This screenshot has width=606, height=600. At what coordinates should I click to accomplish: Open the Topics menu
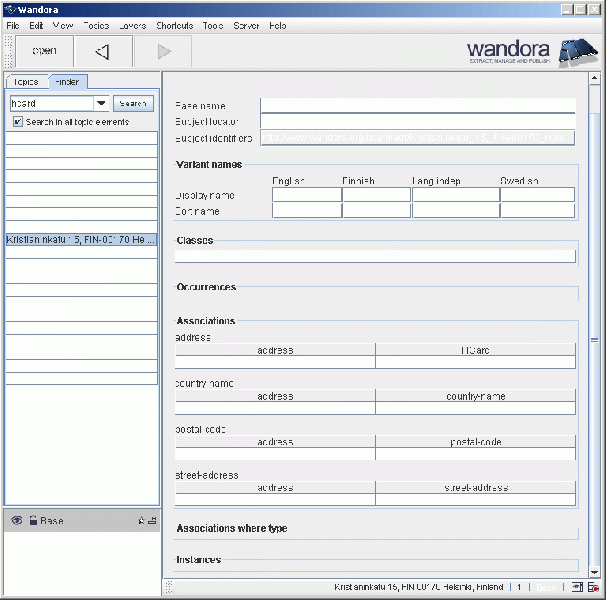click(96, 25)
